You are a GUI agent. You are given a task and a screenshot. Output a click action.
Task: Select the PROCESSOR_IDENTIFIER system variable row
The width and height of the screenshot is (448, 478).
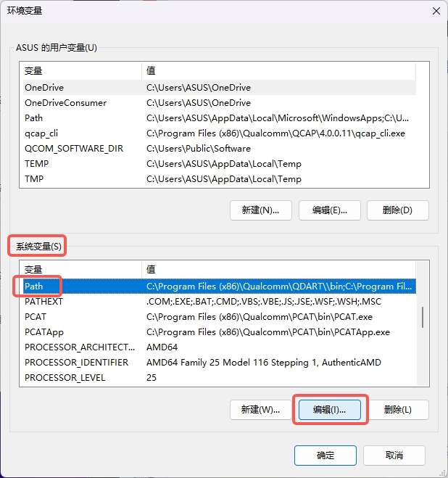pos(220,363)
